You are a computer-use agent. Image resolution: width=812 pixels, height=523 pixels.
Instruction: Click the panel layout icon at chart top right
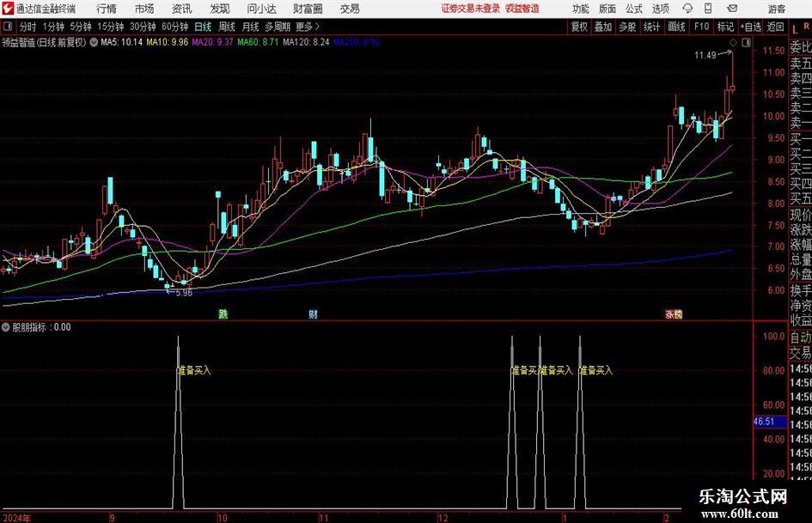tap(746, 43)
